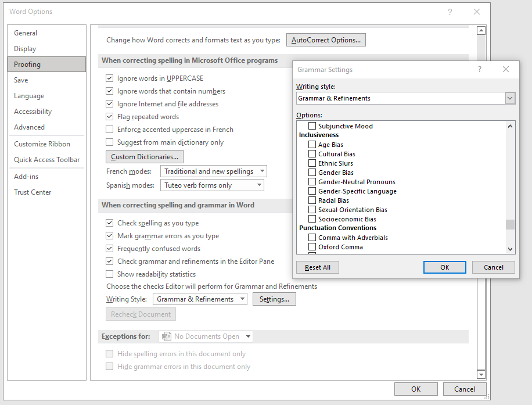The height and width of the screenshot is (405, 532).
Task: Enable Gender-Specific Language check
Action: coord(312,191)
